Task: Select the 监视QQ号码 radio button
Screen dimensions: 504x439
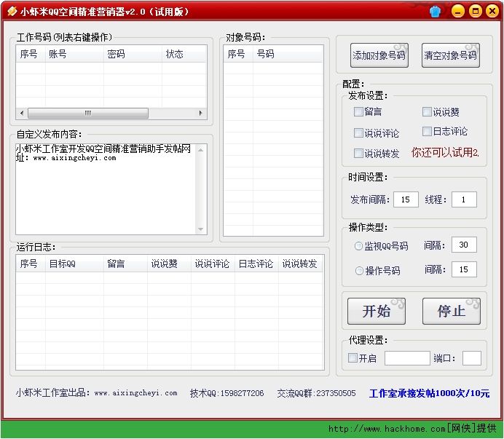Action: [358, 246]
